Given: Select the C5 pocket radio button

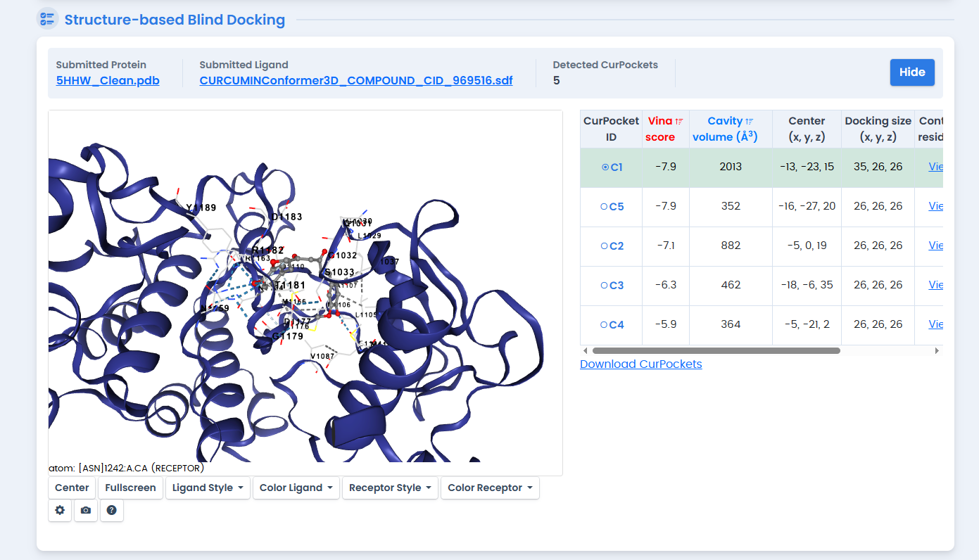Looking at the screenshot, I should tap(603, 207).
